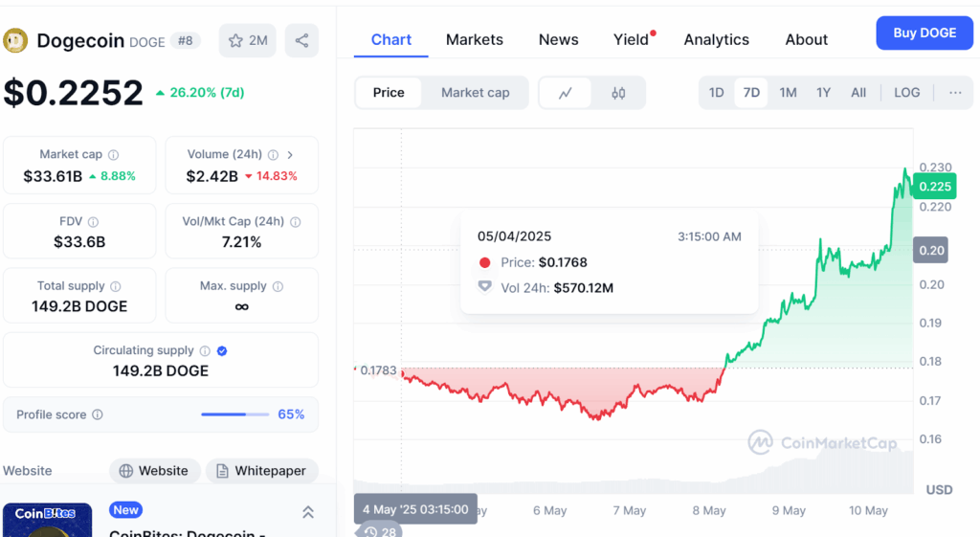Click the FDV info icon
The image size is (980, 537).
pos(93,222)
